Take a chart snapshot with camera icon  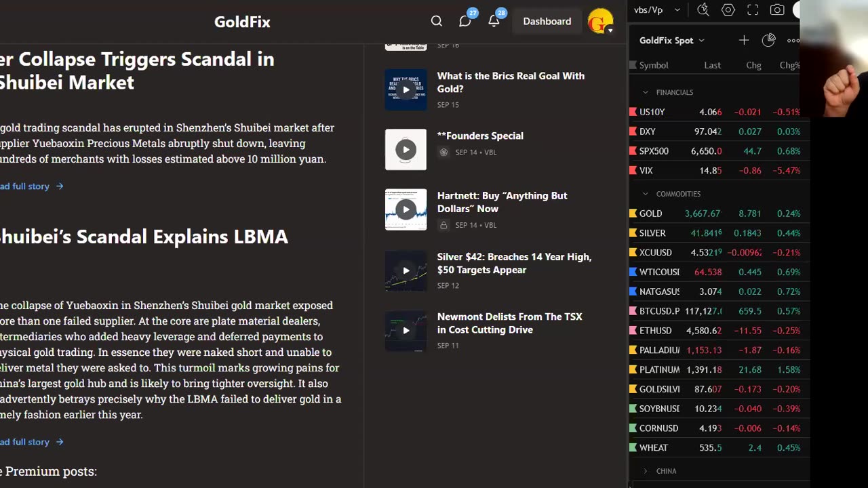pyautogui.click(x=777, y=9)
